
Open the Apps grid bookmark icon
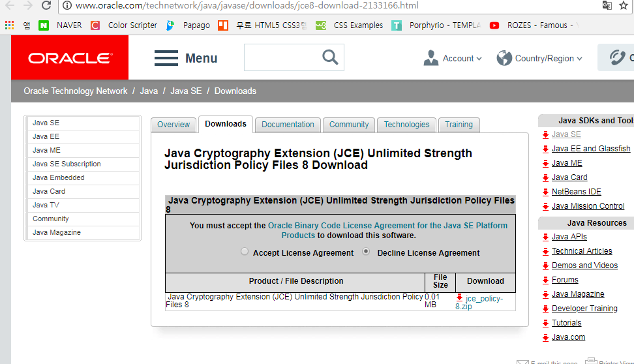pyautogui.click(x=9, y=25)
